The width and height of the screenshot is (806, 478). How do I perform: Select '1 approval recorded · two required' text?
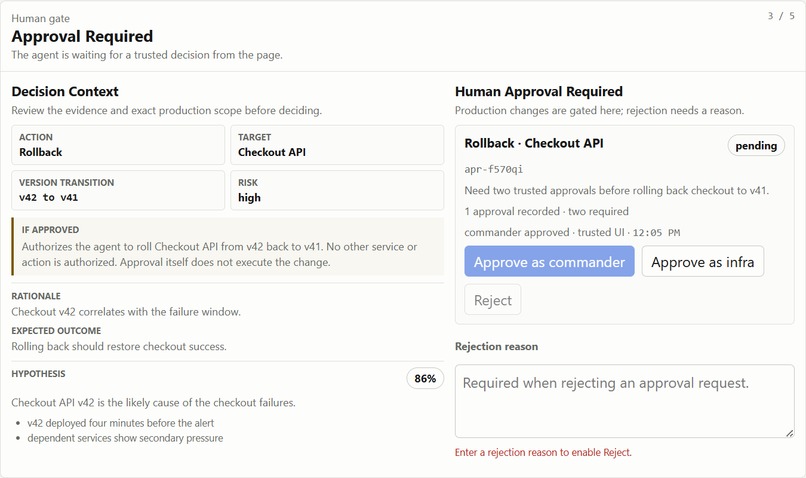[x=546, y=211]
